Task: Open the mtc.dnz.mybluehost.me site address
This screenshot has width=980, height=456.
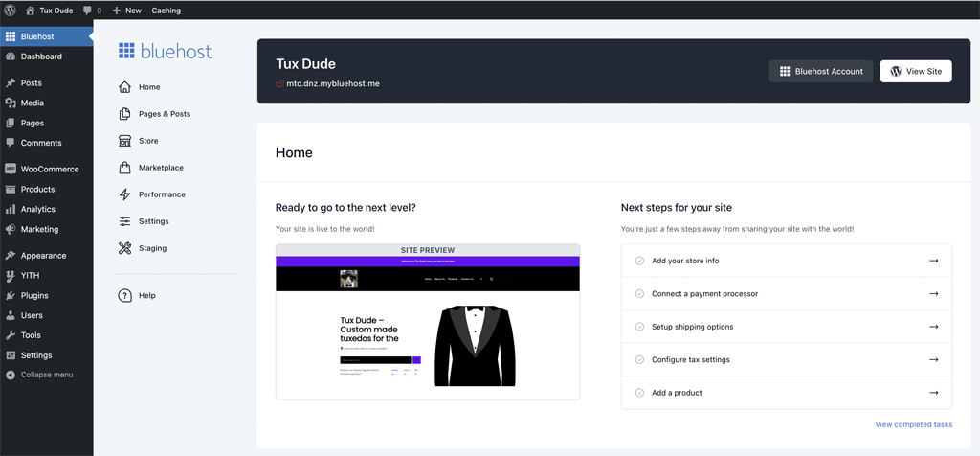Action: (333, 83)
